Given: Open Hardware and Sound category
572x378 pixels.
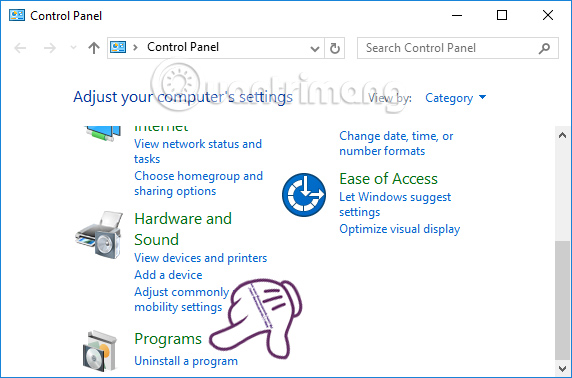Looking at the screenshot, I should pos(183,229).
